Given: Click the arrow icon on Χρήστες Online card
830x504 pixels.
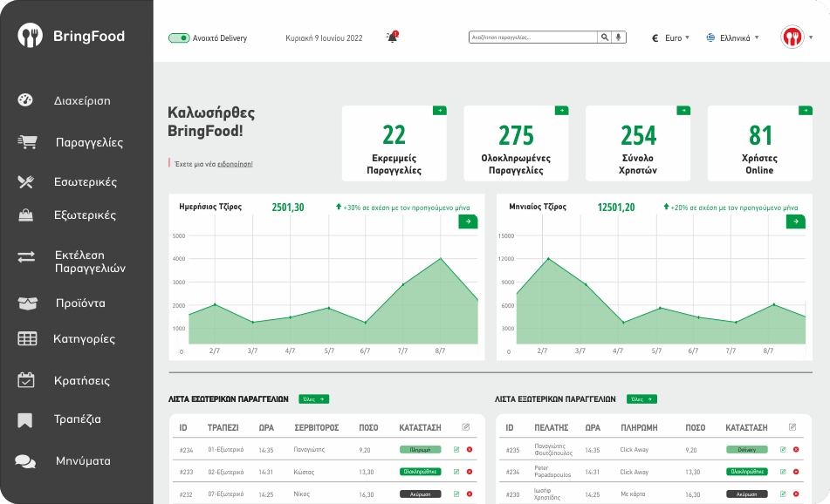Looking at the screenshot, I should (x=806, y=111).
